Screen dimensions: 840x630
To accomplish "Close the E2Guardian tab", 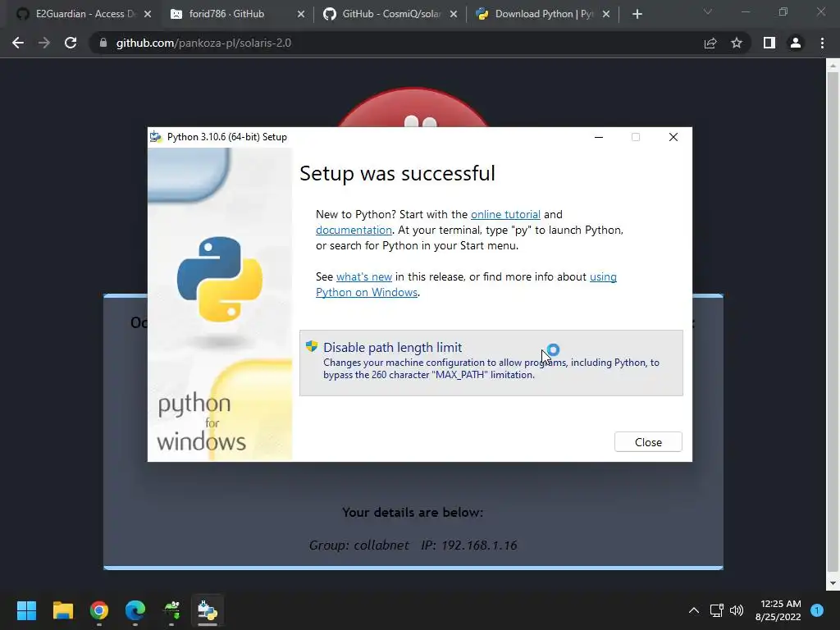I will point(148,14).
